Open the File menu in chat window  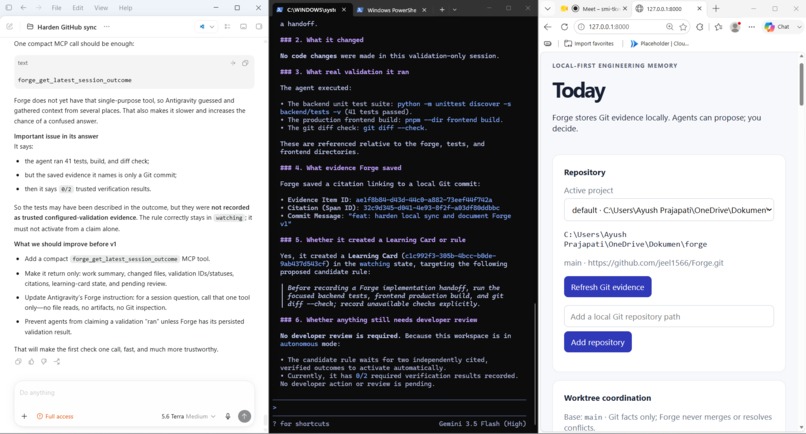(57, 8)
